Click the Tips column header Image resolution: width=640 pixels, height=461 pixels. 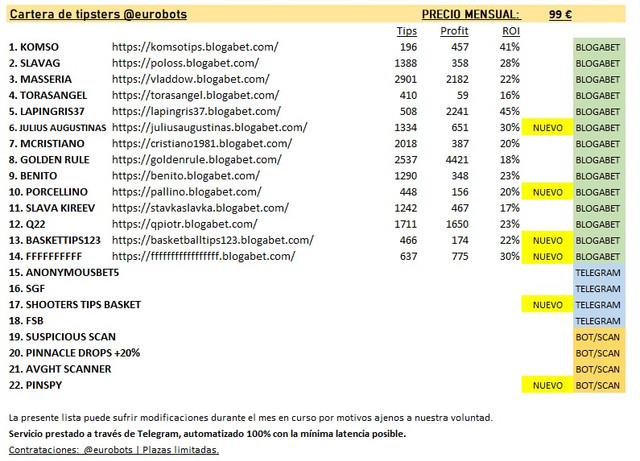click(407, 31)
